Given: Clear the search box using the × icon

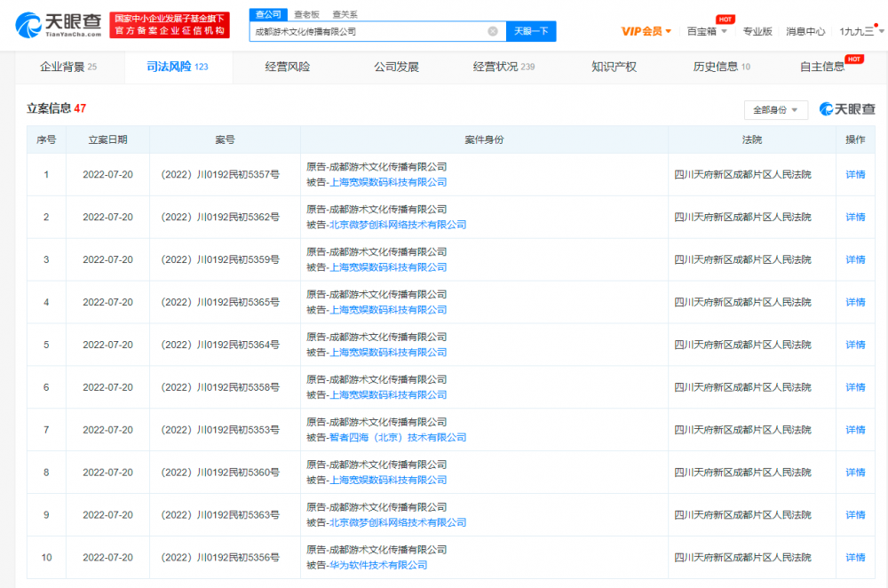Looking at the screenshot, I should coord(495,31).
